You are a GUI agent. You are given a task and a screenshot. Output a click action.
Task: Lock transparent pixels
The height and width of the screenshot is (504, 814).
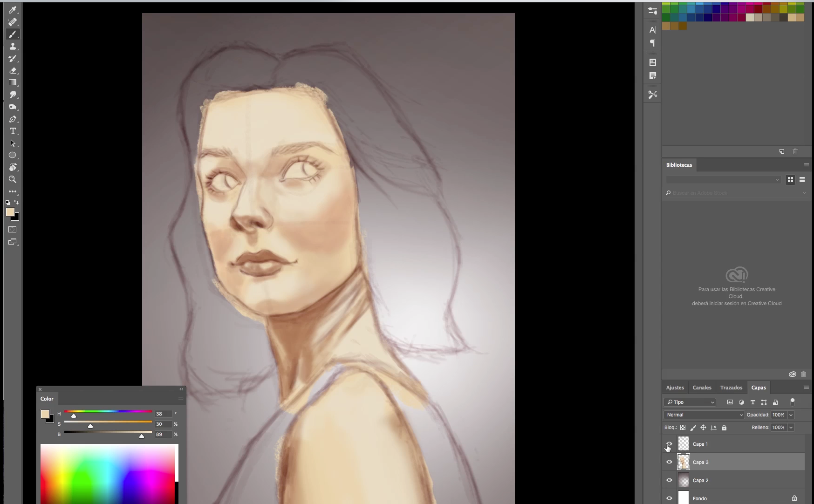tap(683, 428)
